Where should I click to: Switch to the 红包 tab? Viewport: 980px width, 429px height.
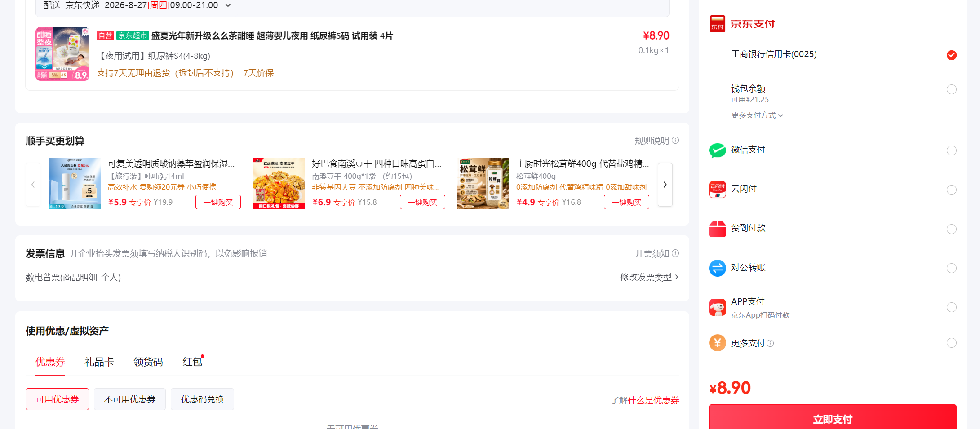click(x=192, y=362)
